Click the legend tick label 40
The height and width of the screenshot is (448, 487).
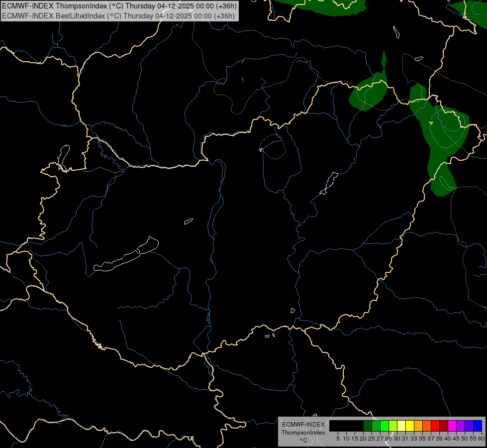point(448,439)
